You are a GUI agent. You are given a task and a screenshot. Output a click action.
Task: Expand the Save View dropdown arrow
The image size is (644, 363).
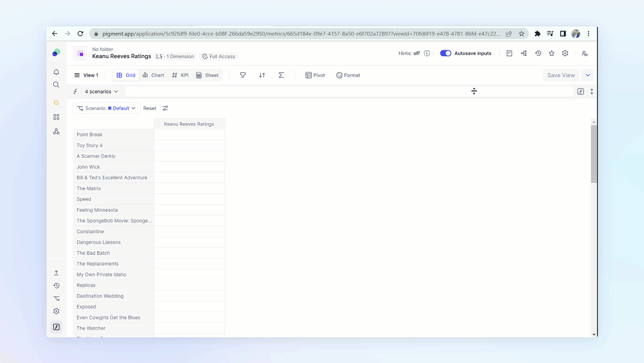(588, 75)
